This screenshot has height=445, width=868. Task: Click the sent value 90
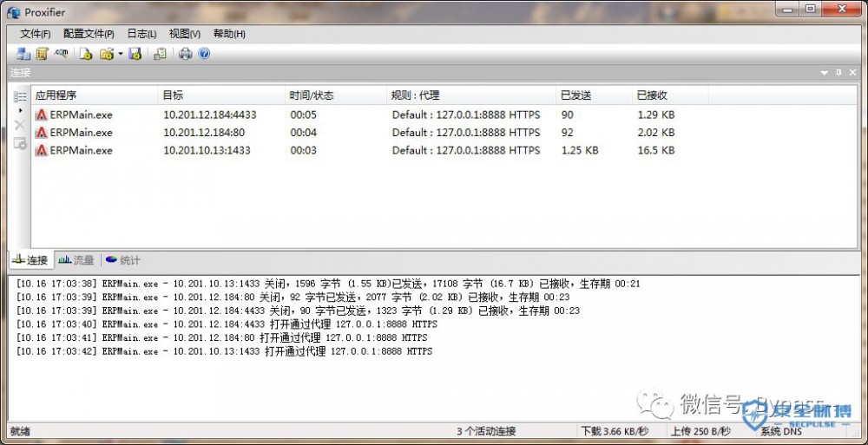(x=567, y=115)
